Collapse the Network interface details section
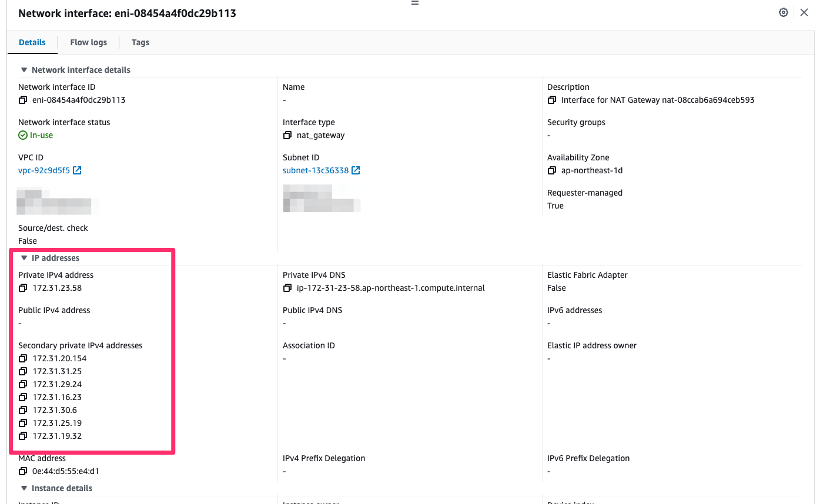820x504 pixels. pyautogui.click(x=24, y=69)
